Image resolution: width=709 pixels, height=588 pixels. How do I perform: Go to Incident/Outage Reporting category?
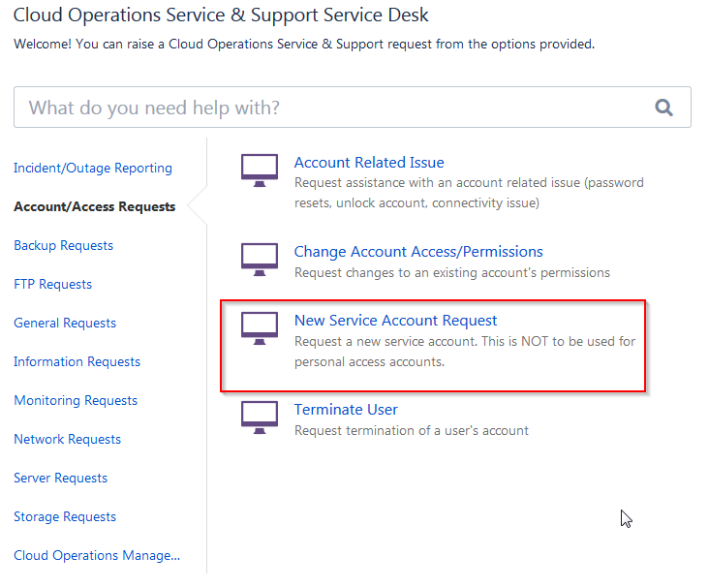[x=93, y=168]
